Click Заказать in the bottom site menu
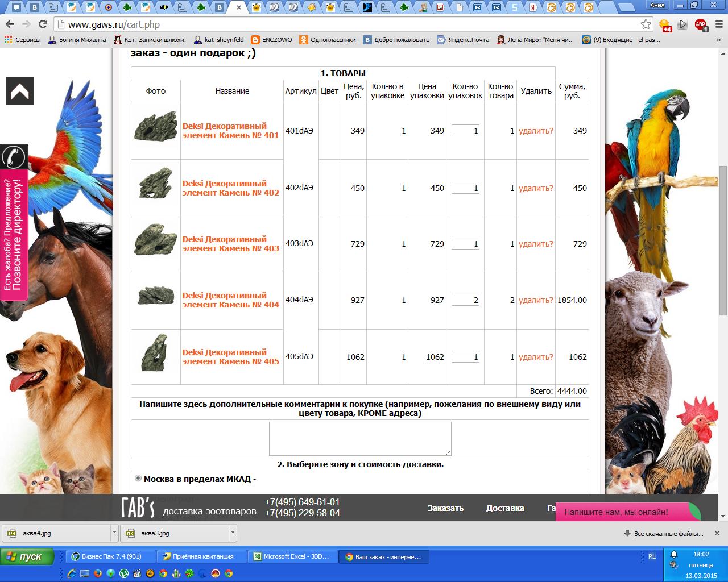728x582 pixels. 445,508
